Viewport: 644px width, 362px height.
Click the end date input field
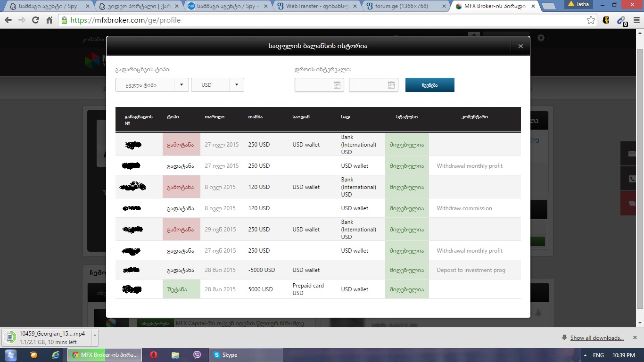373,85
